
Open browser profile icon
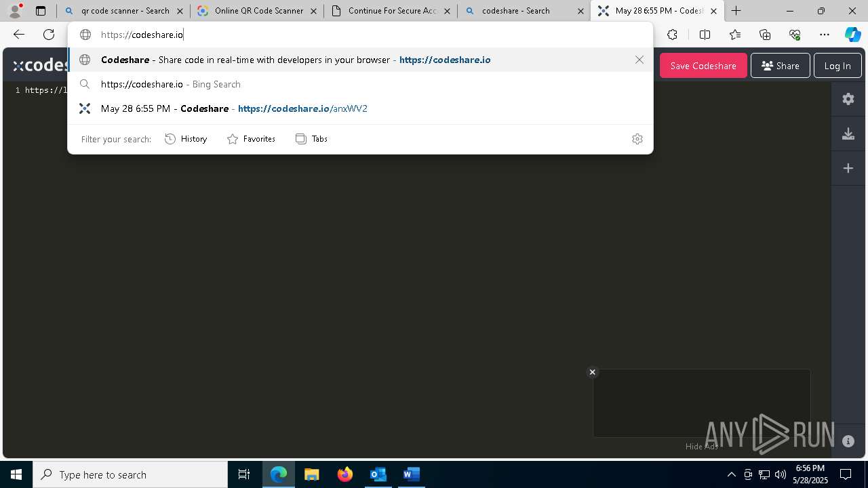15,11
